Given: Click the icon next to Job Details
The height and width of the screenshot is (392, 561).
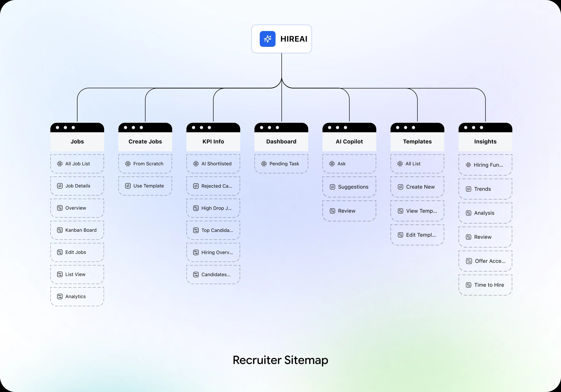Looking at the screenshot, I should [60, 186].
